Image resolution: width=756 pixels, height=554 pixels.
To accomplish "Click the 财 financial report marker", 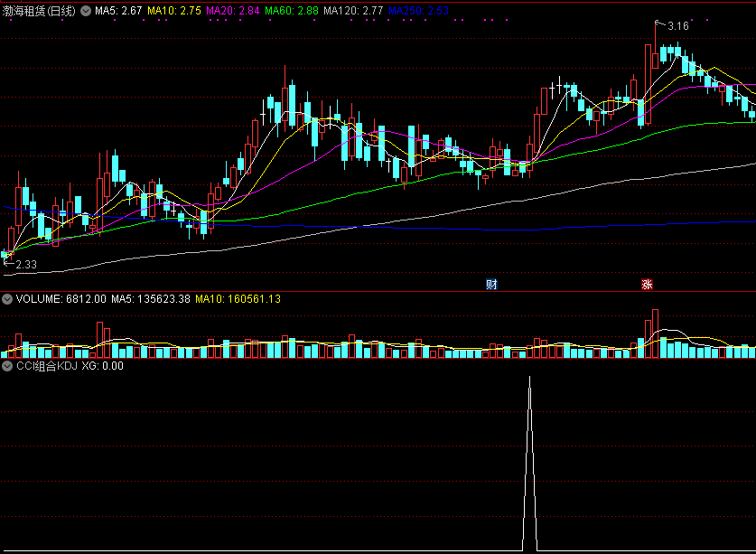I will point(491,285).
